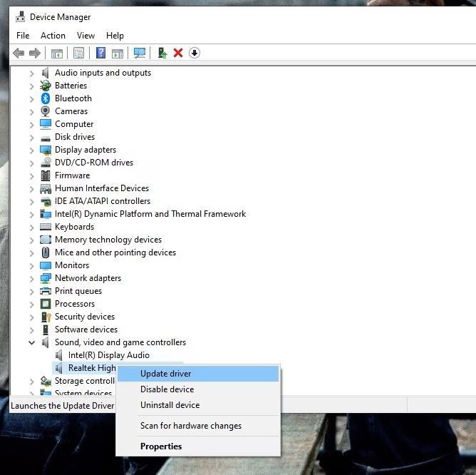
Task: Select Intel(R) Dynamic Platform and Thermal Framework
Action: [x=150, y=214]
